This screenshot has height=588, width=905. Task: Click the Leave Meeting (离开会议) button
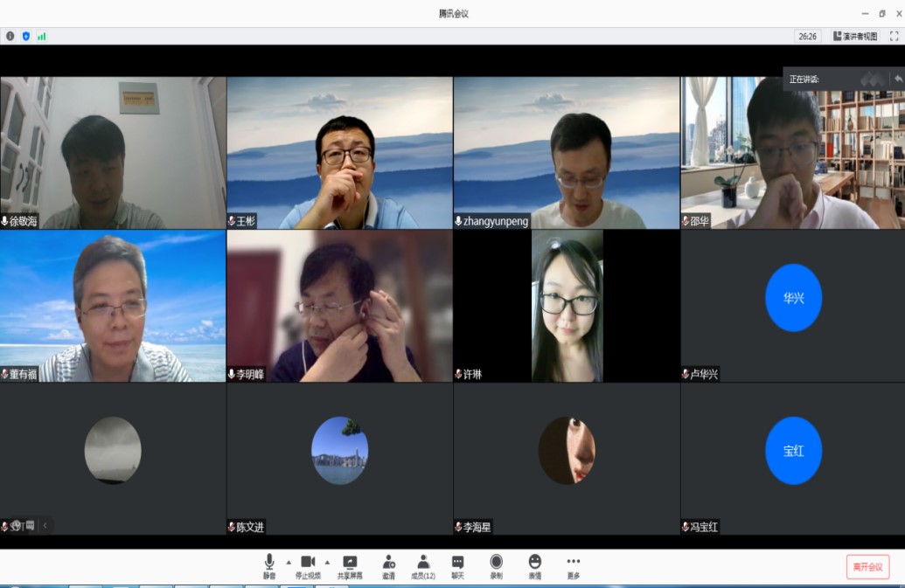pos(867,566)
